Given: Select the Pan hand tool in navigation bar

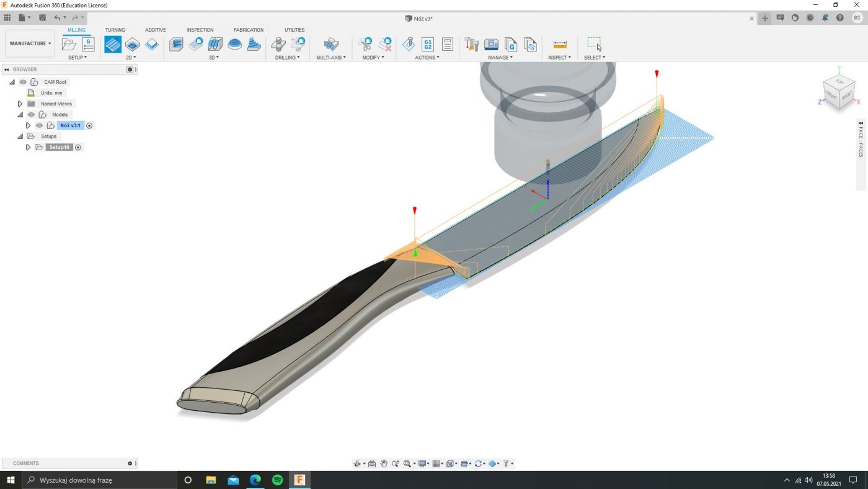Looking at the screenshot, I should [x=384, y=464].
